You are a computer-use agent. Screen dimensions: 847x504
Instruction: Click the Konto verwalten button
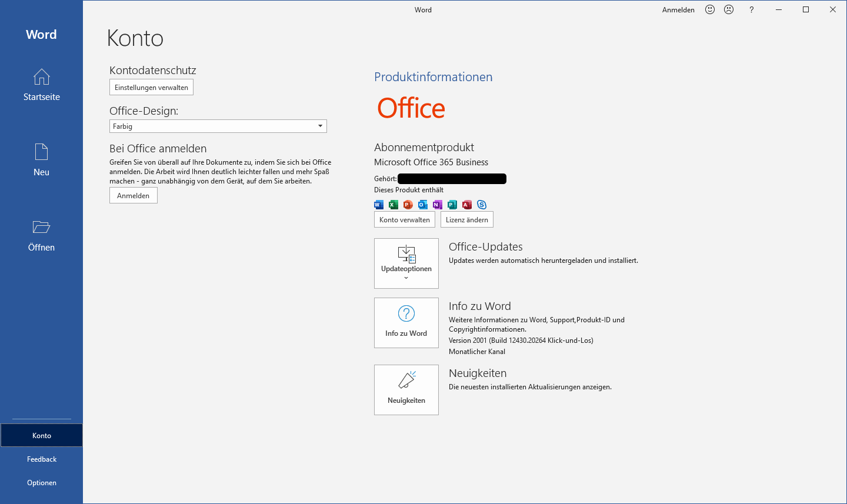[x=405, y=219]
